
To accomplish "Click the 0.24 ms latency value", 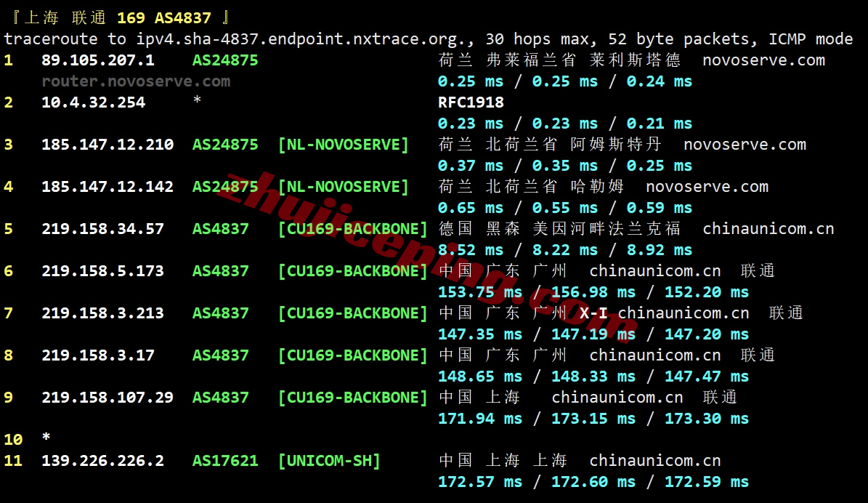I will 660,81.
